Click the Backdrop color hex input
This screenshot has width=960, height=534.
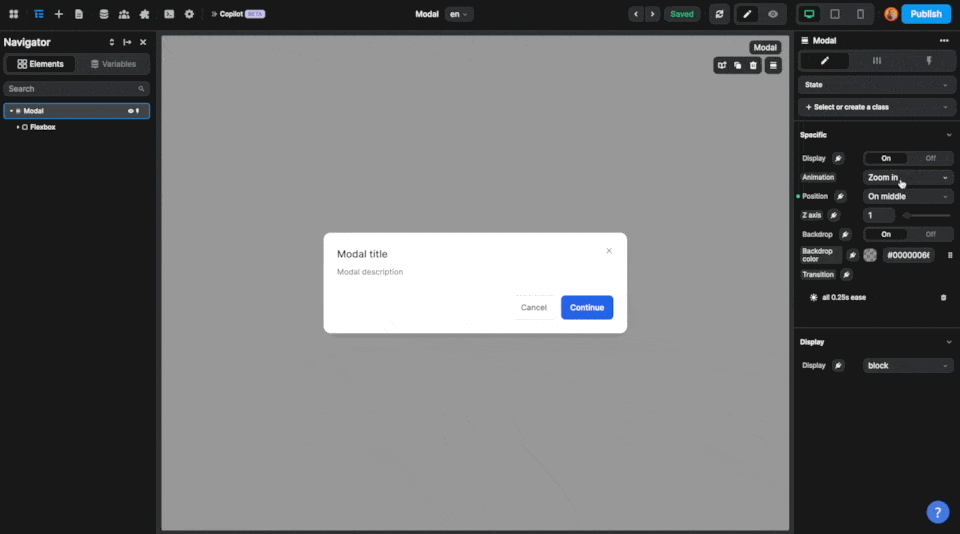point(908,255)
